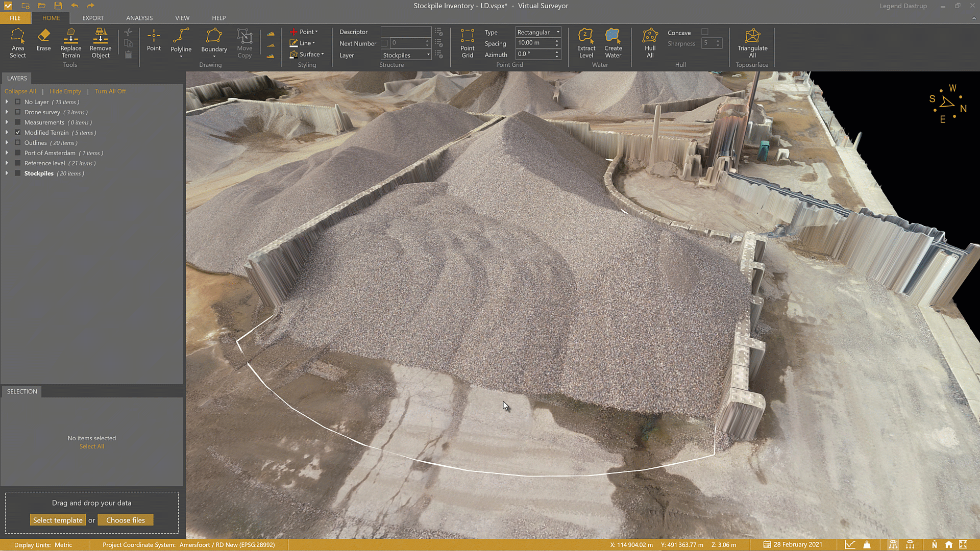Click the Select All link in Selection panel
Screen dimensions: 980x551
tap(92, 446)
